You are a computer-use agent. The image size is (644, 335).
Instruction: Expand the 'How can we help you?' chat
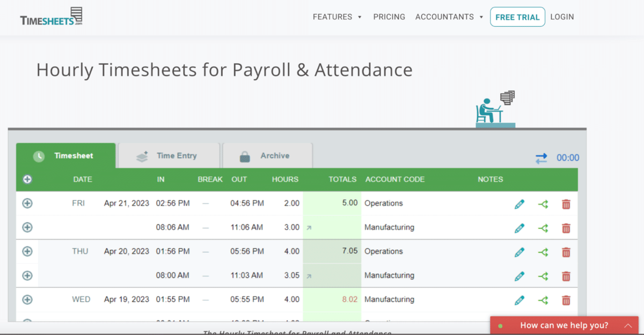564,325
